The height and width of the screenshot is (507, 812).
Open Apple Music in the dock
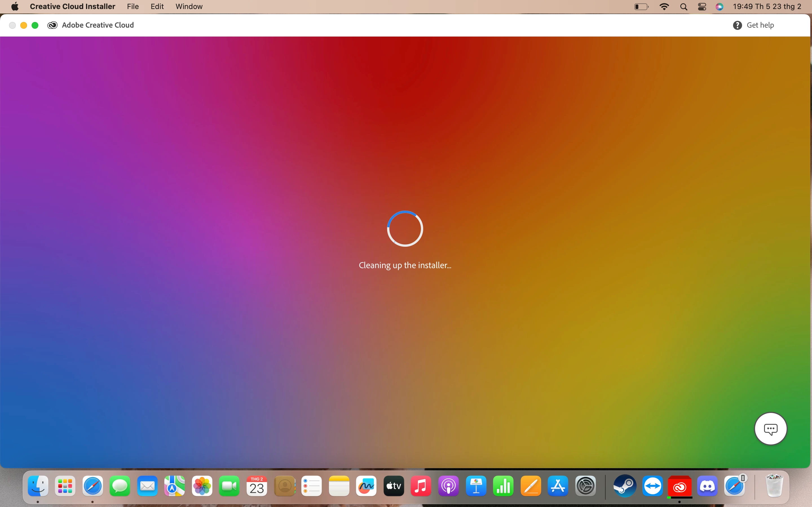pos(421,486)
